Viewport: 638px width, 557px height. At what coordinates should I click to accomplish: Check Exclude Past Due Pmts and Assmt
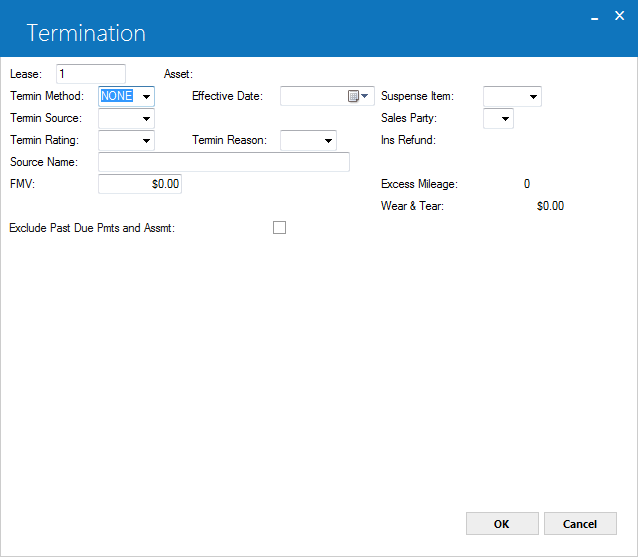pyautogui.click(x=280, y=227)
